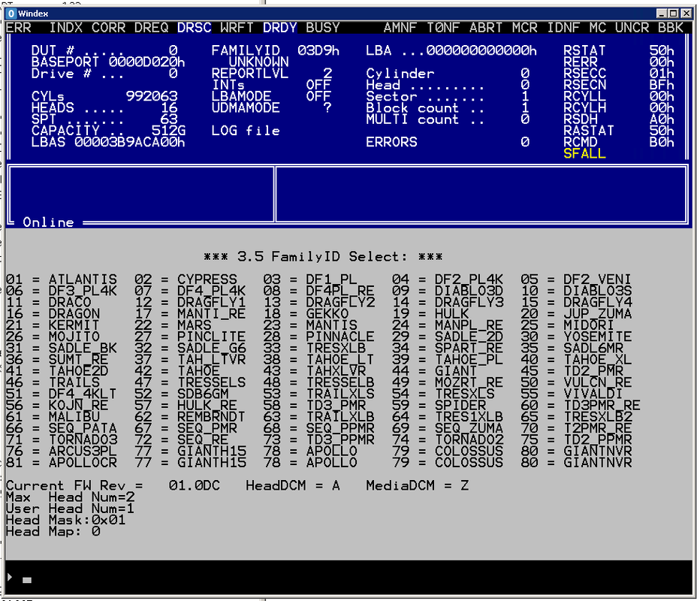700x601 pixels.
Task: Click the Head Map: 0 line
Action: tap(53, 531)
